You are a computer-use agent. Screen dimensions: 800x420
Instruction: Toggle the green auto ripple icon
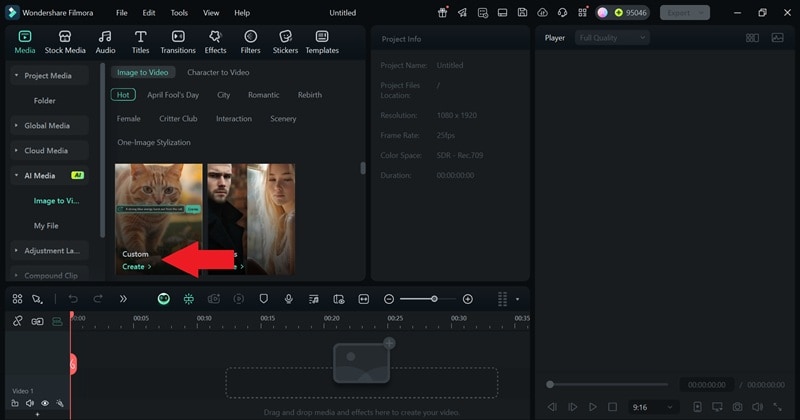(x=57, y=322)
